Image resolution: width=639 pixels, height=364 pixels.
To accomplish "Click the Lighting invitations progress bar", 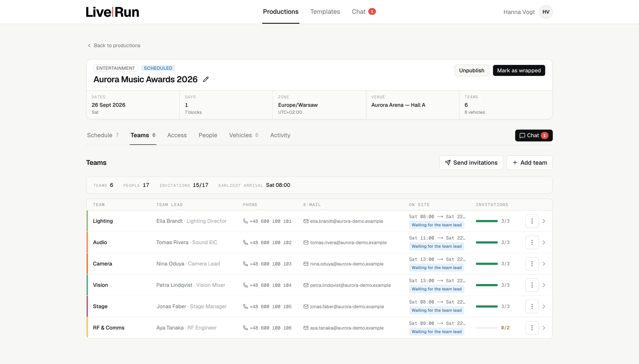I will click(487, 221).
